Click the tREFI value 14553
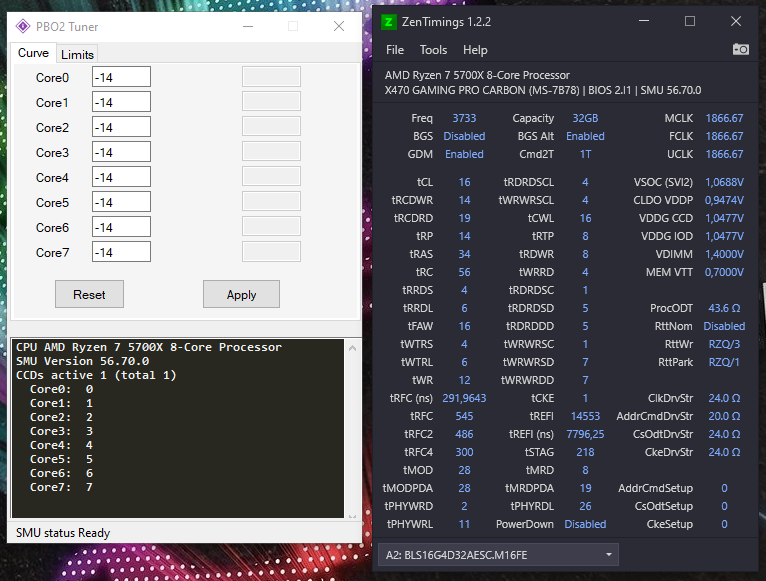766x581 pixels. tap(585, 416)
